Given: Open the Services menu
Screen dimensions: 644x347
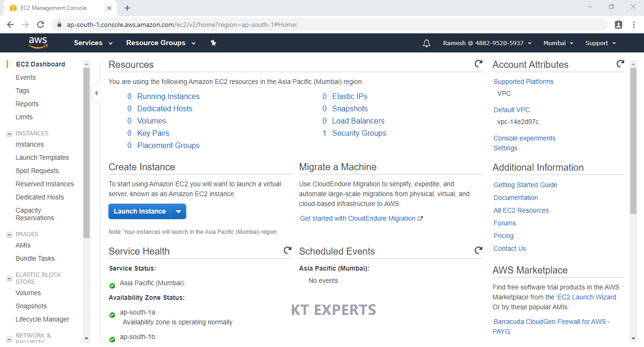Looking at the screenshot, I should [93, 43].
